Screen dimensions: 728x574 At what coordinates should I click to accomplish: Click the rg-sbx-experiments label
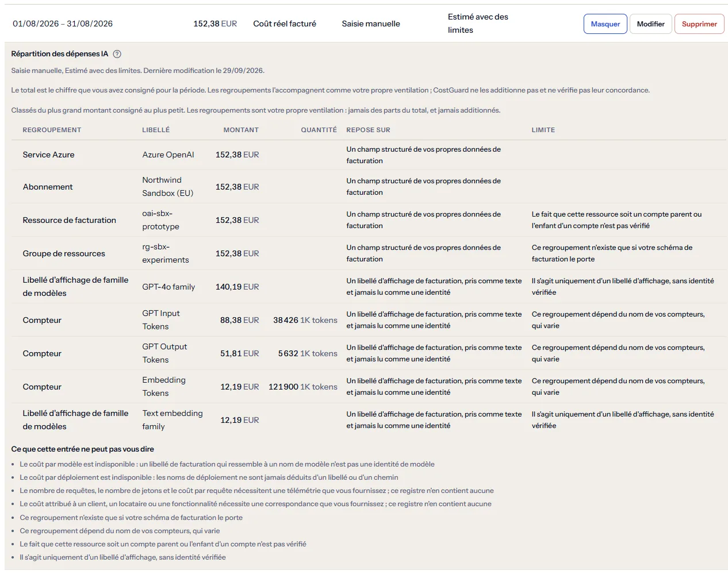(165, 253)
